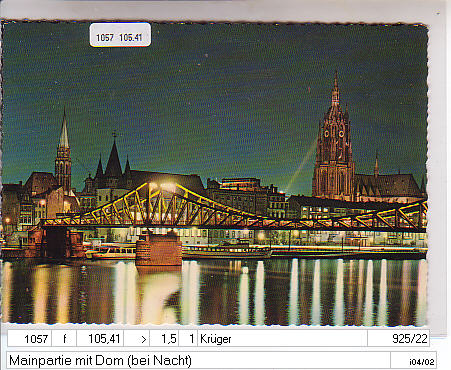Click the white sticker labeled 1057 105.41
The height and width of the screenshot is (370, 451).
120,35
